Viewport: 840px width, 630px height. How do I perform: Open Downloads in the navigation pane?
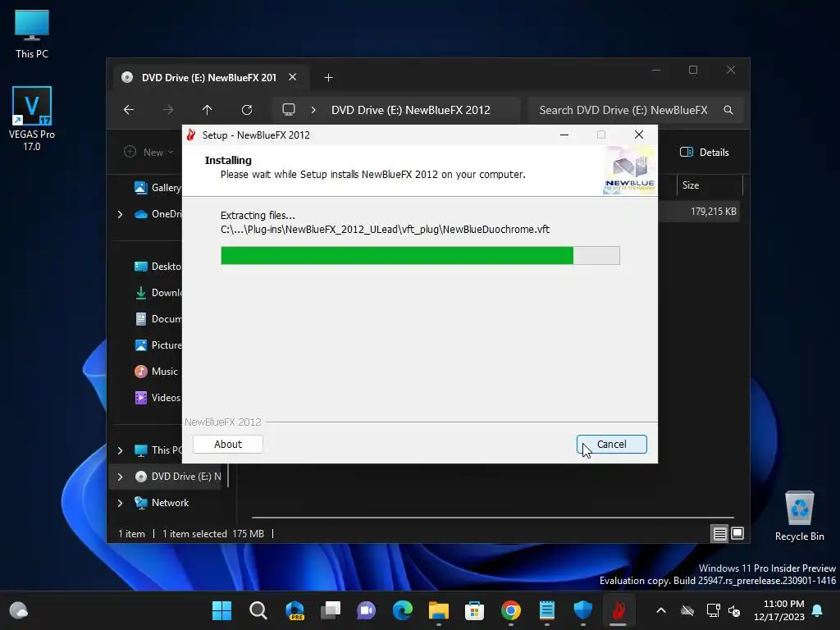(x=157, y=293)
